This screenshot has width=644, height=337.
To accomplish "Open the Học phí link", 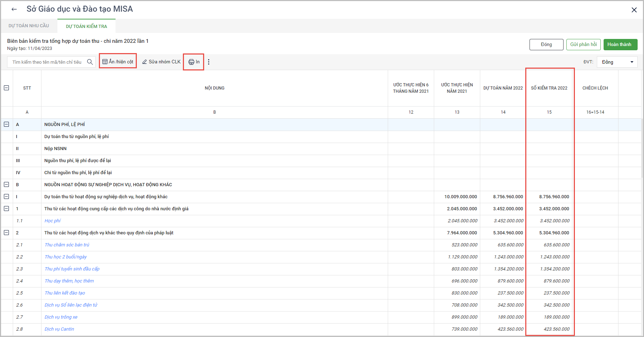I will click(x=52, y=221).
